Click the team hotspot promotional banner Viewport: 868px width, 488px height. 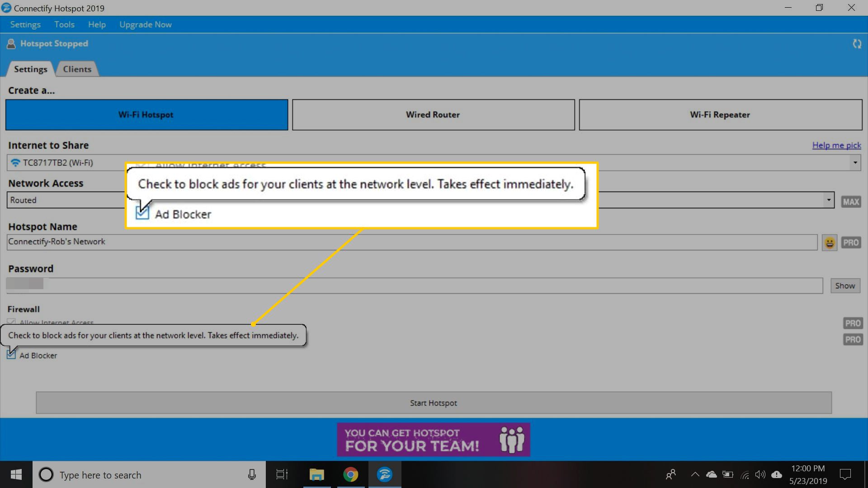[x=434, y=440]
